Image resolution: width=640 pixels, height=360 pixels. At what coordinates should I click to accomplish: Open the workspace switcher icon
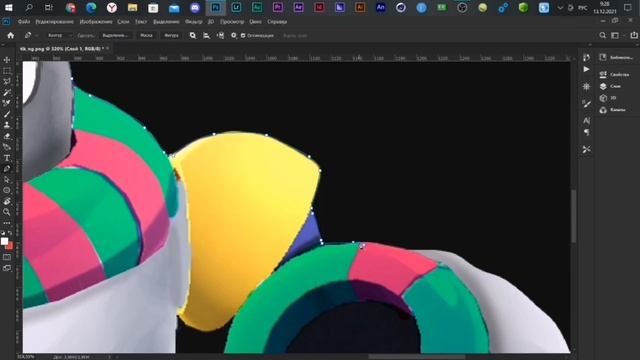click(x=615, y=36)
